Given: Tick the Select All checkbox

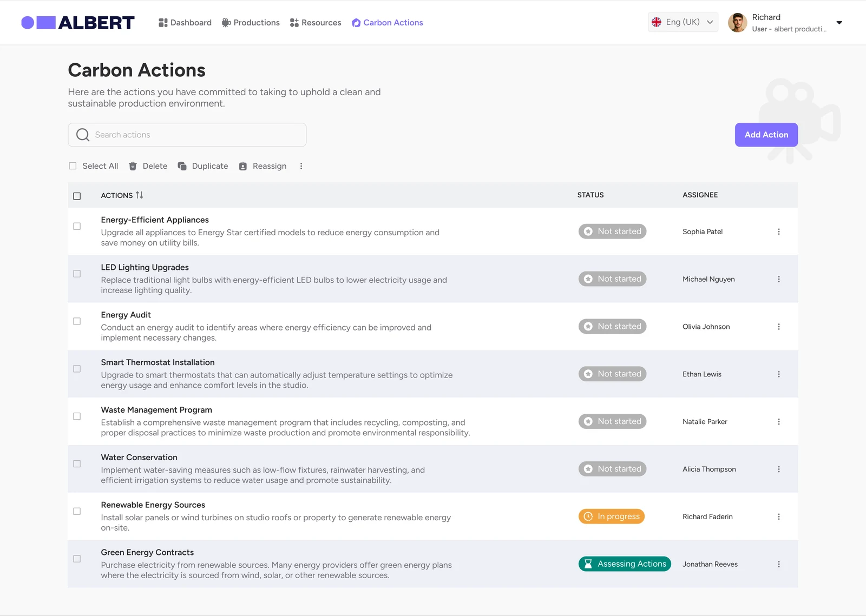Looking at the screenshot, I should click(73, 166).
